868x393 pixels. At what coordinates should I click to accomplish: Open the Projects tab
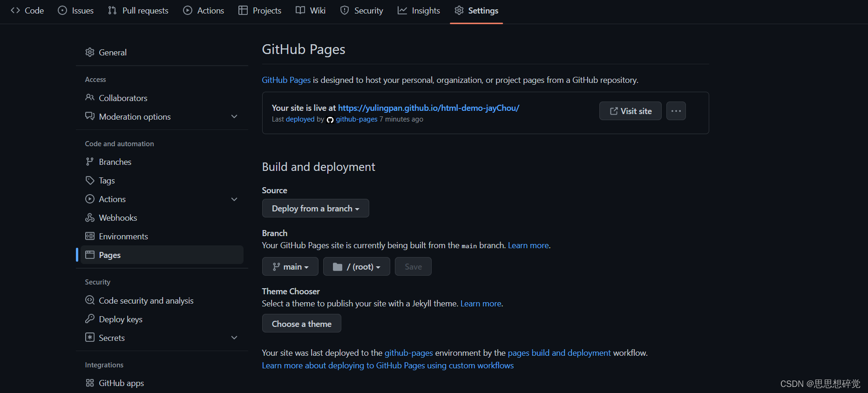tap(260, 10)
